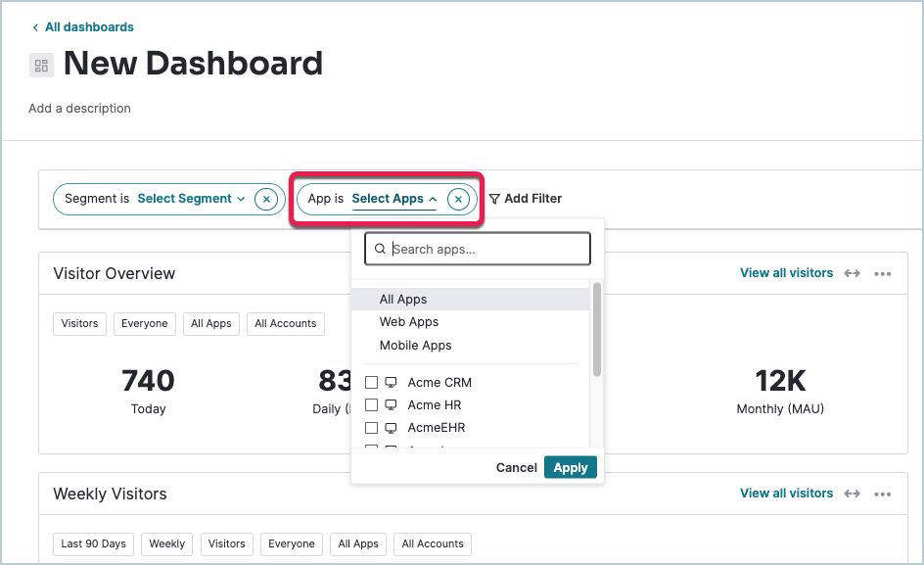
Task: Remove the App filter with X icon
Action: coord(458,199)
